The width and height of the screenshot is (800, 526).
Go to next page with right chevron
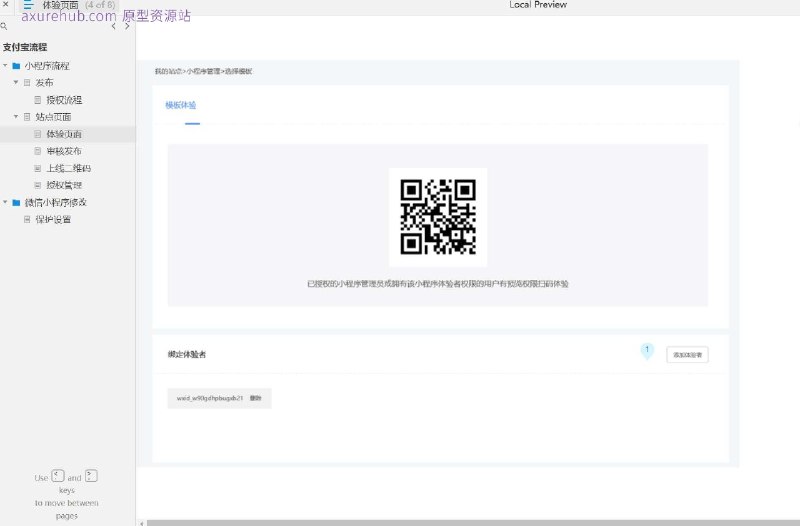point(127,26)
